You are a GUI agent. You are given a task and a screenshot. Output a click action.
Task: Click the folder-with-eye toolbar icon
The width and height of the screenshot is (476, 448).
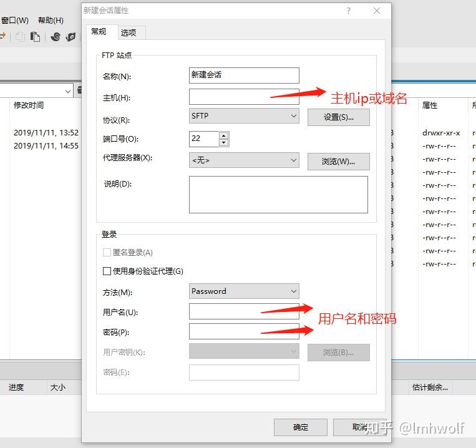[x=70, y=37]
